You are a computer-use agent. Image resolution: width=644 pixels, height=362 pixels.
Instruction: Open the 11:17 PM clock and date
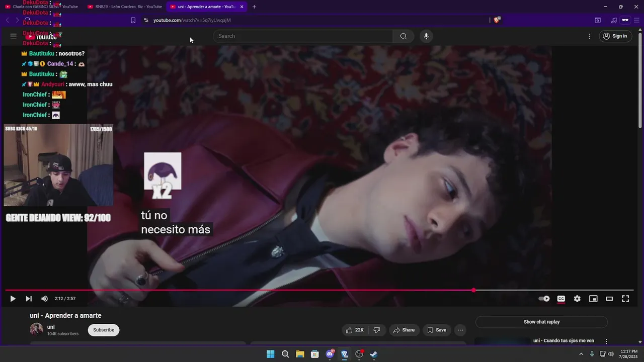pyautogui.click(x=629, y=354)
